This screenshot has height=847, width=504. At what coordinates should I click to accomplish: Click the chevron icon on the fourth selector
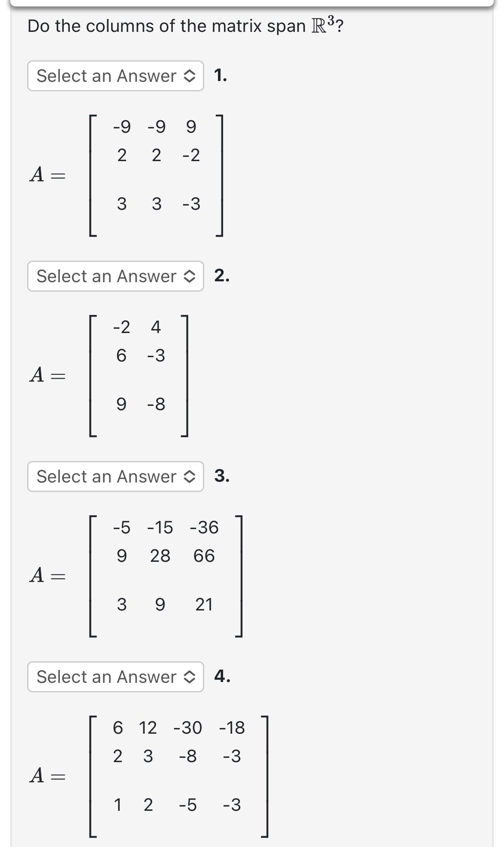coord(190,677)
